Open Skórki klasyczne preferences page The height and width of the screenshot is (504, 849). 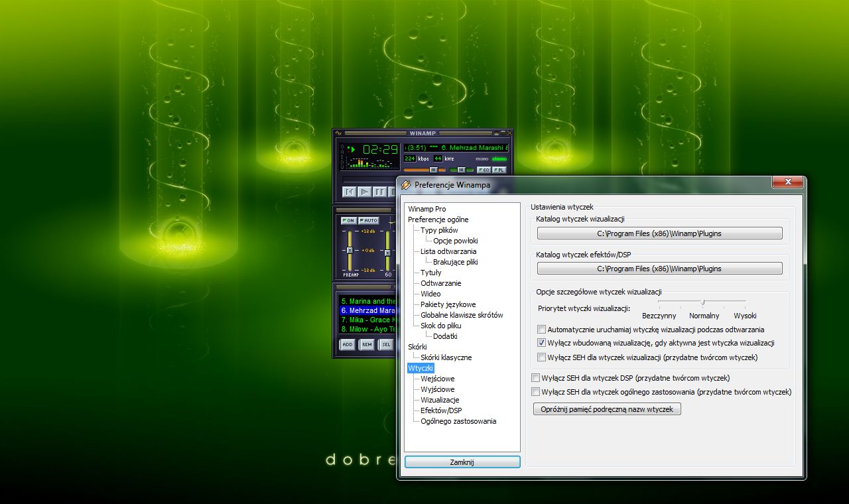[x=446, y=357]
